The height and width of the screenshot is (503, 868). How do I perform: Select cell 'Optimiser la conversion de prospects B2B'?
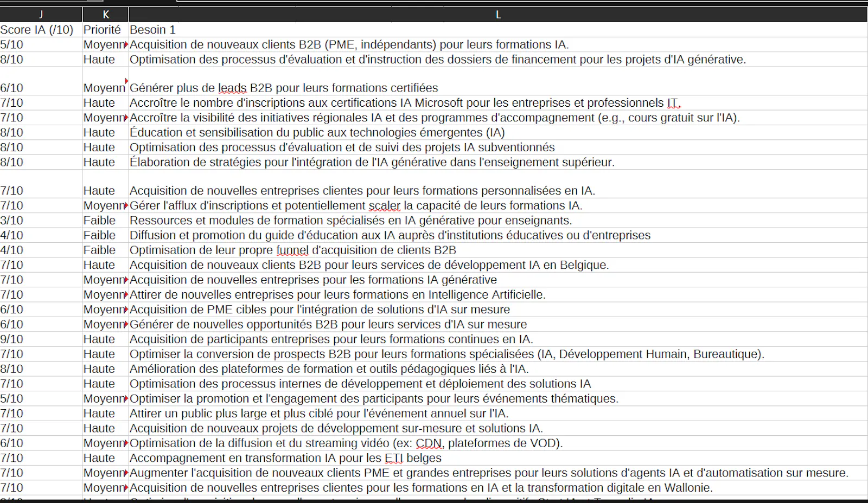point(498,354)
